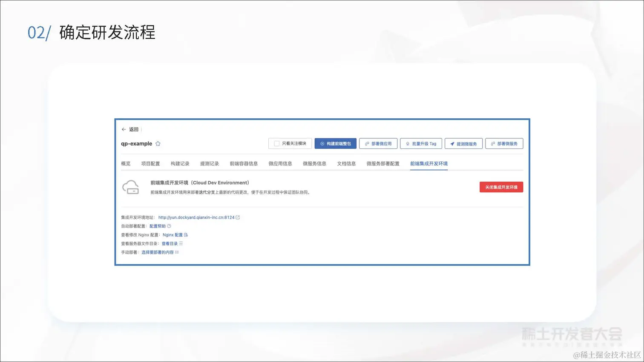Click the 提测微服务 button
The image size is (644, 362).
tap(463, 144)
